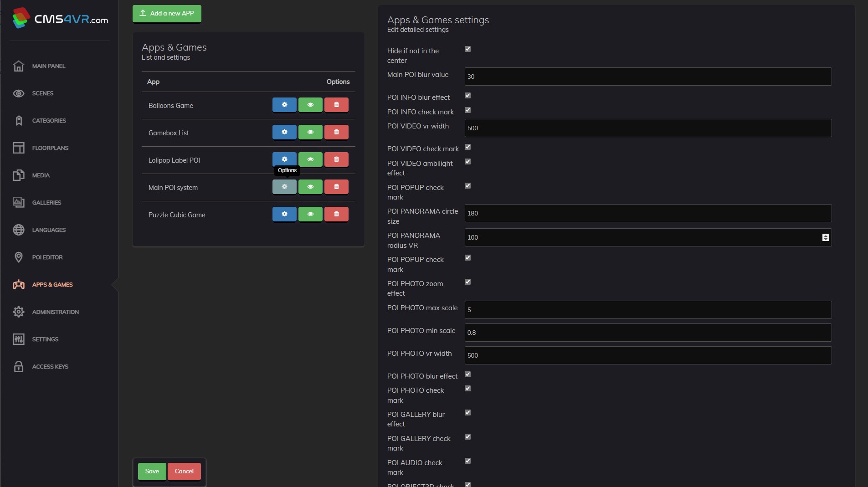Screen dimensions: 868x487
Task: Click Languages globe icon
Action: coord(19,230)
